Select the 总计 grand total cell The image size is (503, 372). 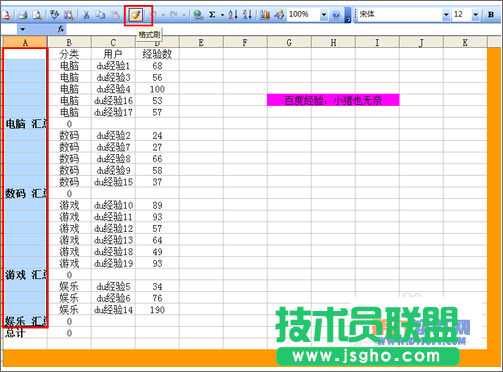25,333
